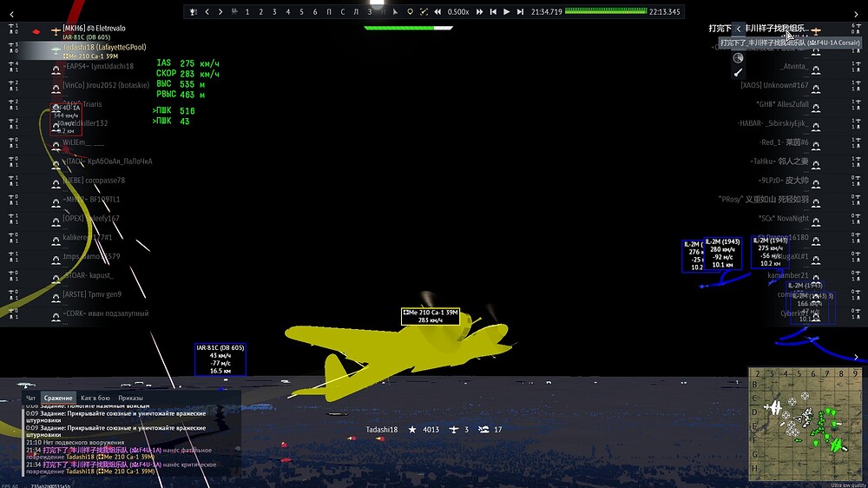Screen dimensions: 868x488
Task: Select player =CORK= иван подзалупный
Action: click(x=105, y=313)
